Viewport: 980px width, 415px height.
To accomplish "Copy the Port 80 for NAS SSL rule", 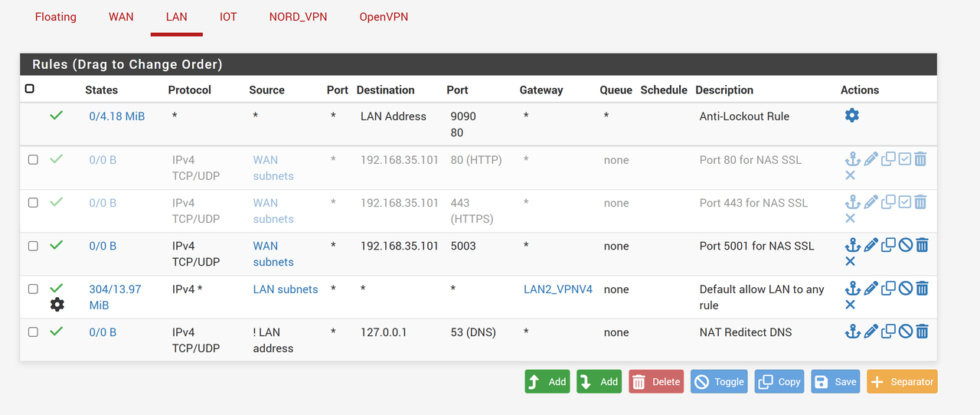I will point(888,159).
